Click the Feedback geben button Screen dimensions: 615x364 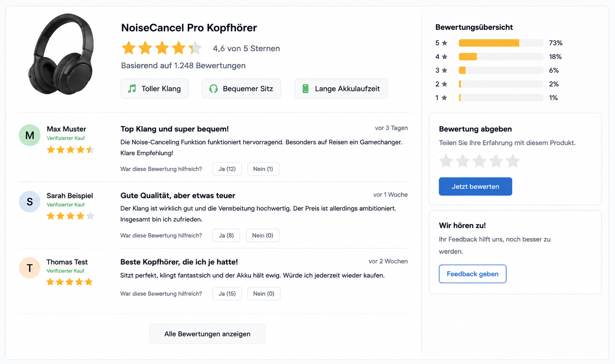click(x=473, y=274)
